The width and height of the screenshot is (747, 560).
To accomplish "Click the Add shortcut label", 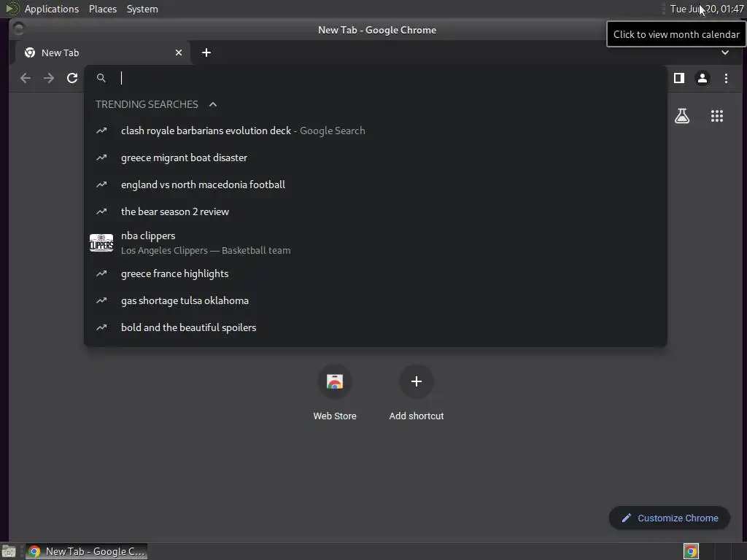I will (417, 416).
